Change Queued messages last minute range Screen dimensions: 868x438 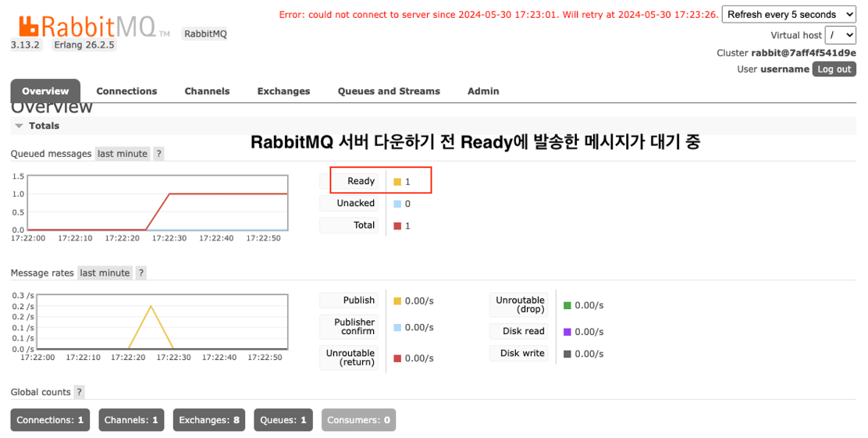[x=123, y=154]
